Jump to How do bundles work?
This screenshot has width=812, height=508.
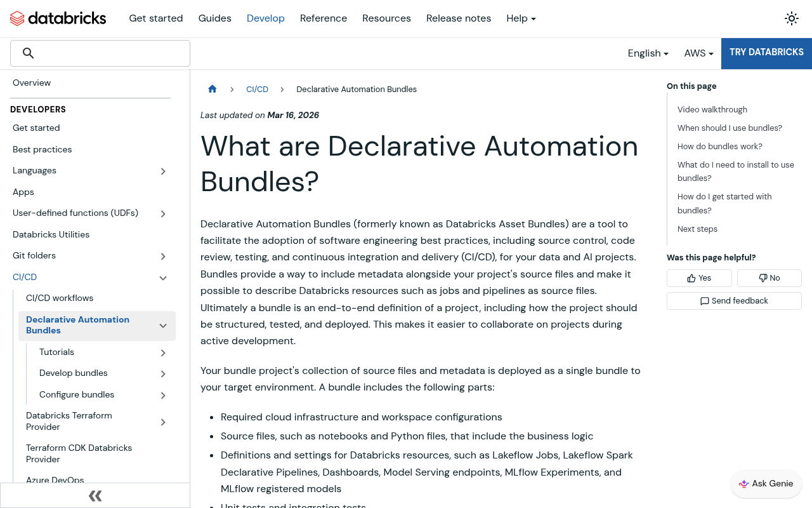(720, 146)
